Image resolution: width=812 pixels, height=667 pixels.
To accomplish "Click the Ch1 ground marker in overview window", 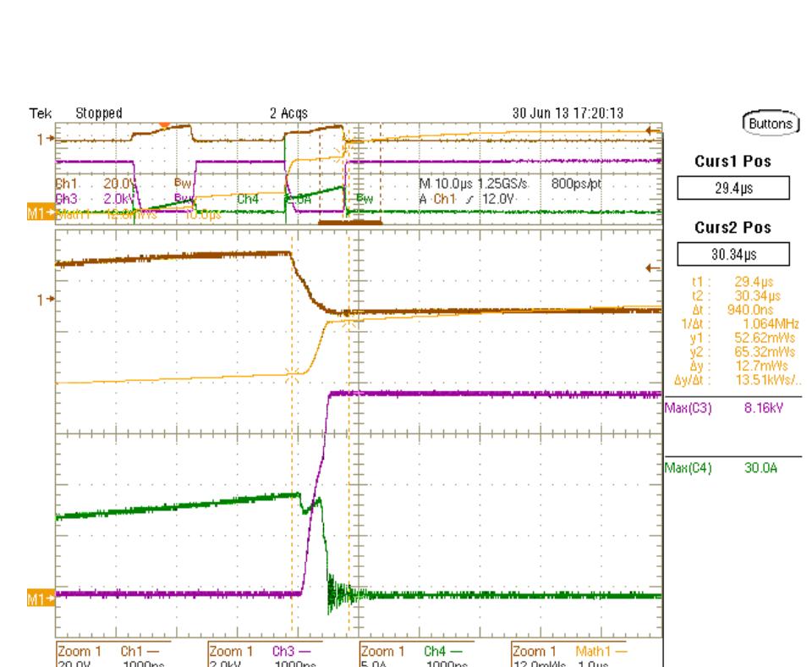I will click(45, 139).
